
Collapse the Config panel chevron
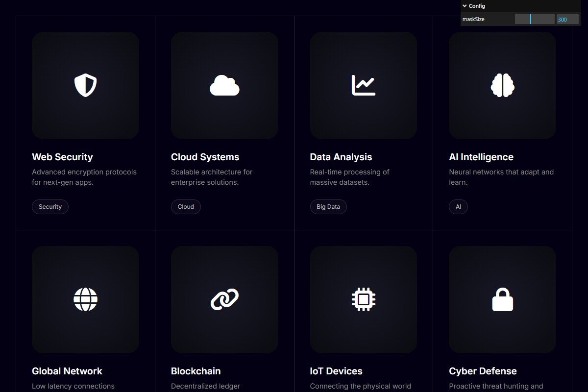[465, 6]
